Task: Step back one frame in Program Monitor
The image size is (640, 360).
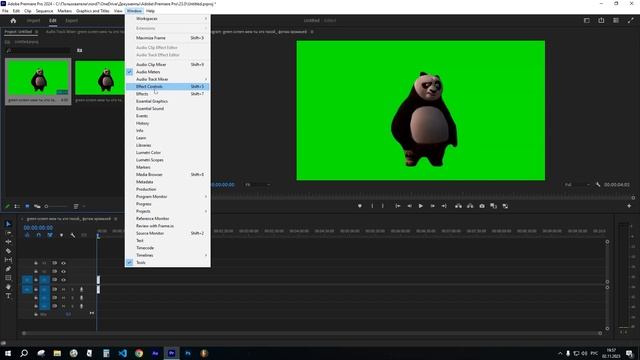Action: pyautogui.click(x=409, y=206)
